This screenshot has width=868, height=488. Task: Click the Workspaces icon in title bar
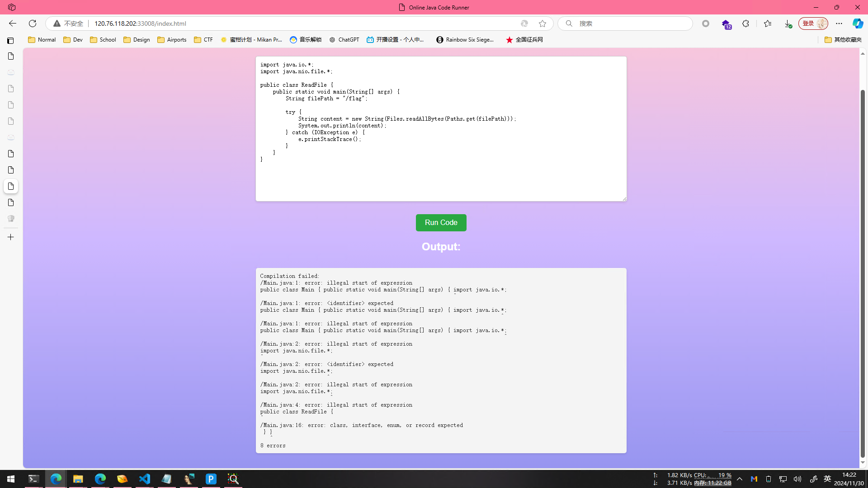click(12, 7)
